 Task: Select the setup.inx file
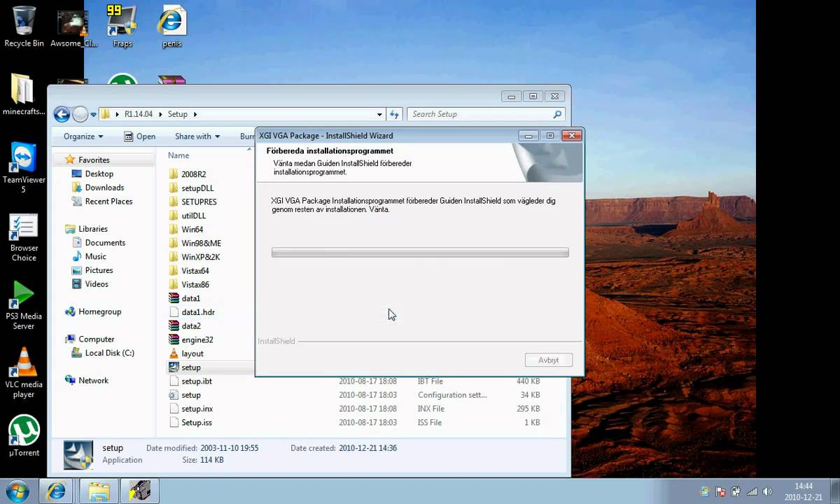(x=197, y=409)
